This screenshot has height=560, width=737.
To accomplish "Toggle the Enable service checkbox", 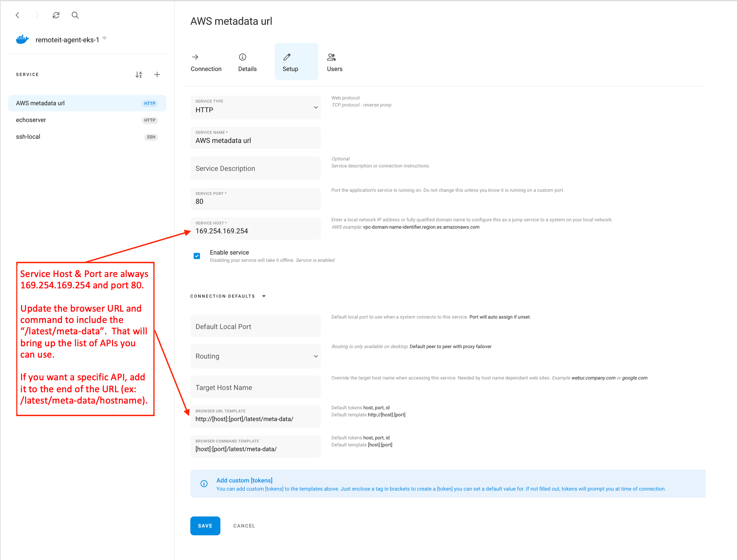I will [x=197, y=256].
